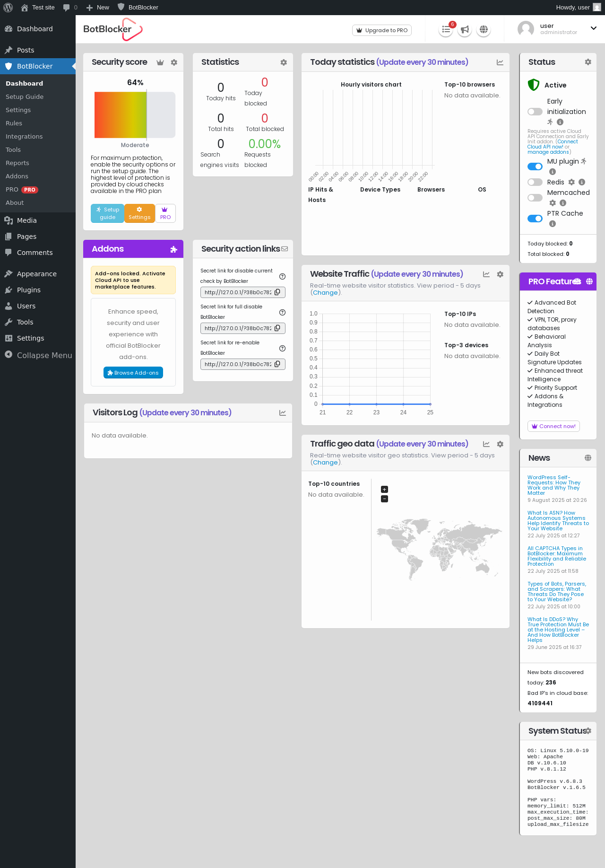Open the 'What Is ASN?' news article

click(558, 521)
